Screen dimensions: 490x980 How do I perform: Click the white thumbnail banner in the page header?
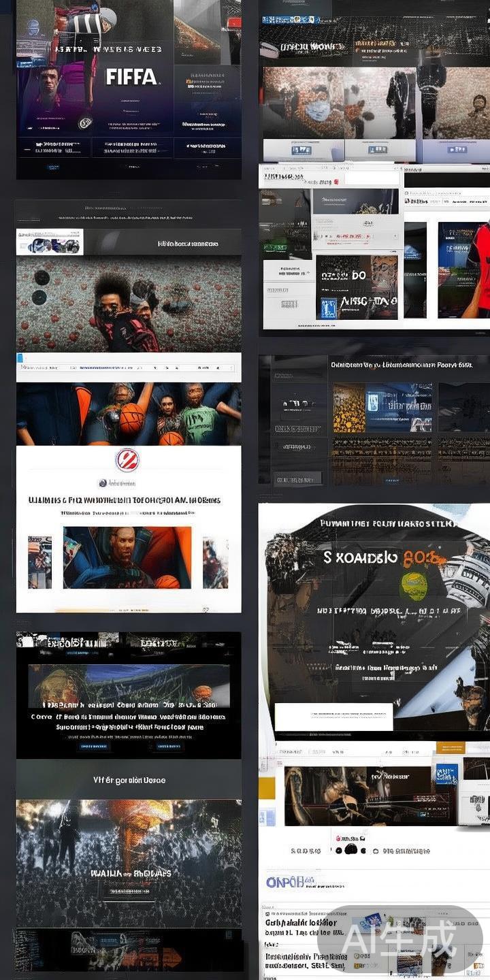tap(50, 242)
